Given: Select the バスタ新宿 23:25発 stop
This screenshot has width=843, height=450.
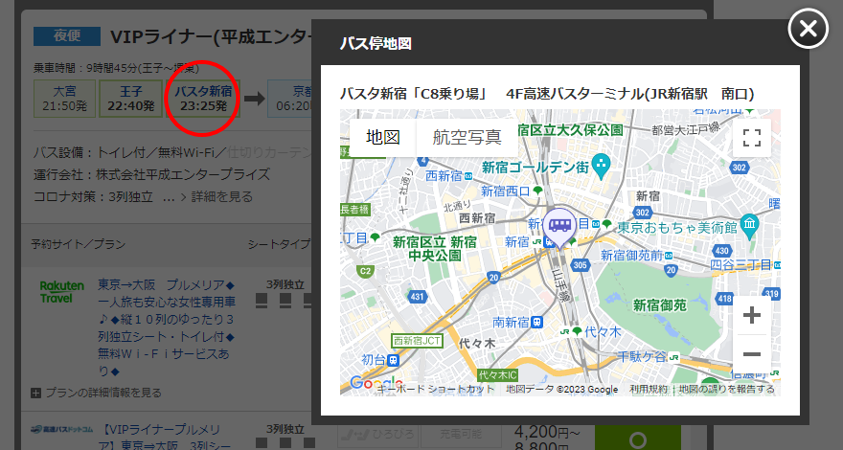Looking at the screenshot, I should 203,98.
